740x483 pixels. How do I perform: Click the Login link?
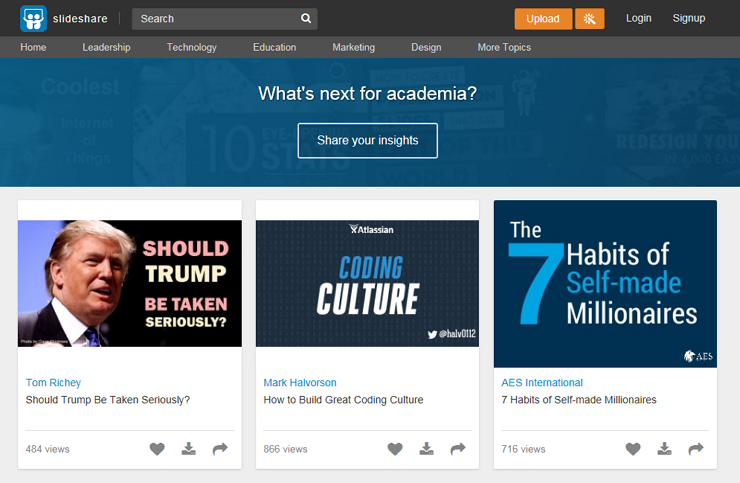coord(639,18)
